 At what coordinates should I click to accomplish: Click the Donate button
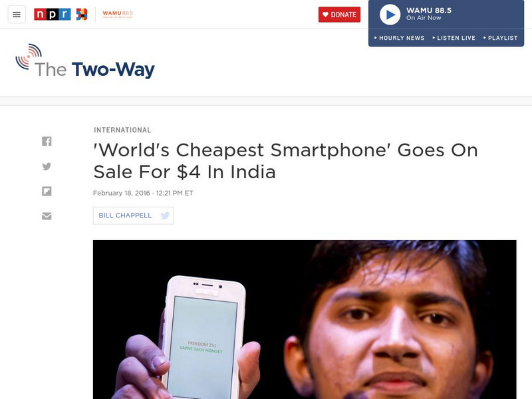point(339,15)
